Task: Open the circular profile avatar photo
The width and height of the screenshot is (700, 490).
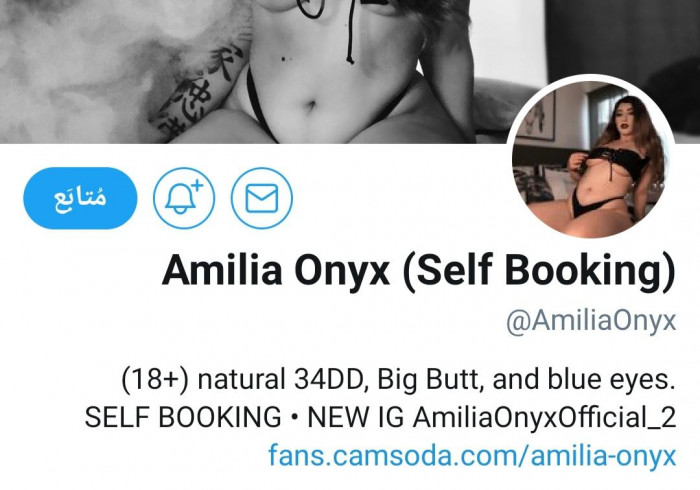Action: tap(591, 158)
